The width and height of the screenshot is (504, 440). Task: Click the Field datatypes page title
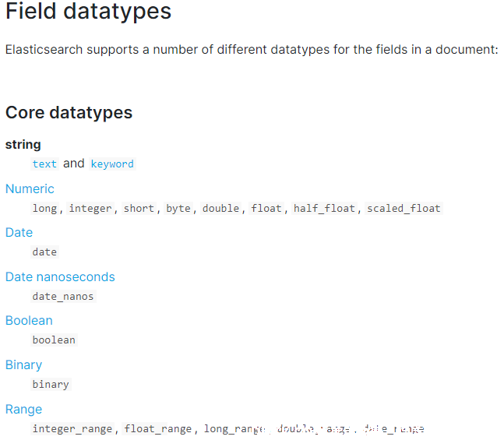pos(88,11)
